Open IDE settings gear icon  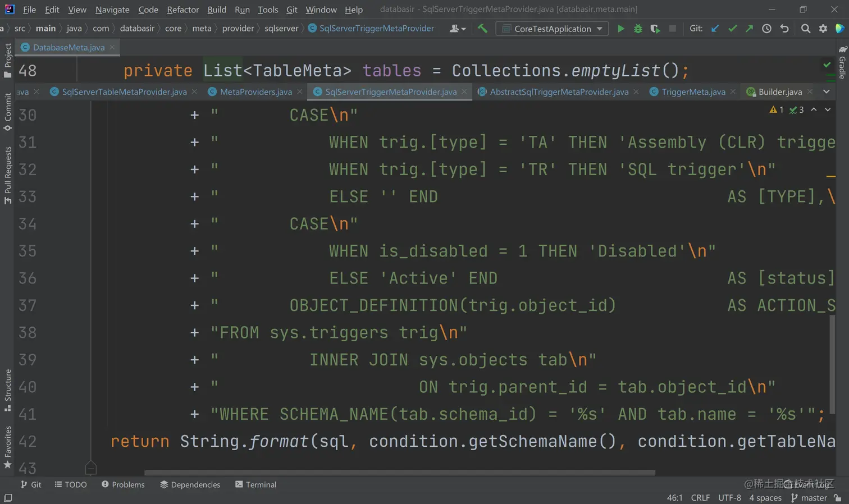(823, 29)
